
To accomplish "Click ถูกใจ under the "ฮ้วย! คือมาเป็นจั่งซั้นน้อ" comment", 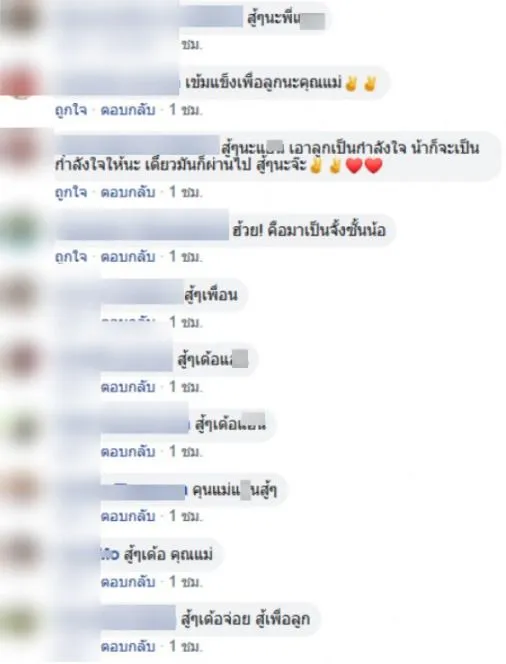I will pos(71,257).
